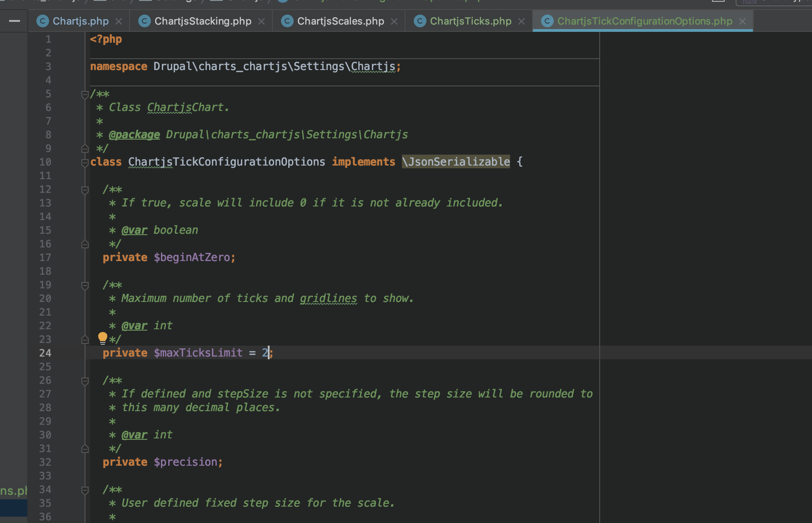Click the $precision property
Screen dimensions: 812x523
(x=185, y=462)
